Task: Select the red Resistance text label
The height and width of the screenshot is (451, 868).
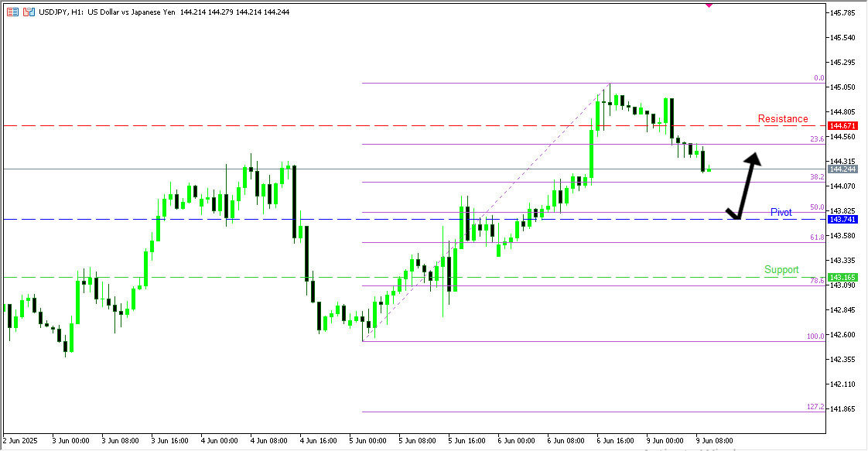Action: (x=783, y=119)
